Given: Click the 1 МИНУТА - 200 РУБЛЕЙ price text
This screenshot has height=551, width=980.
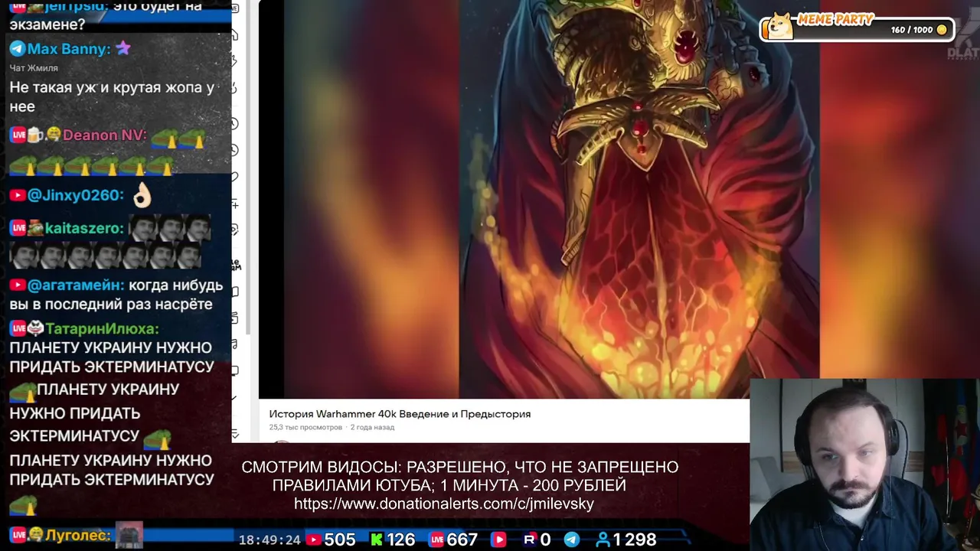Looking at the screenshot, I should 534,486.
